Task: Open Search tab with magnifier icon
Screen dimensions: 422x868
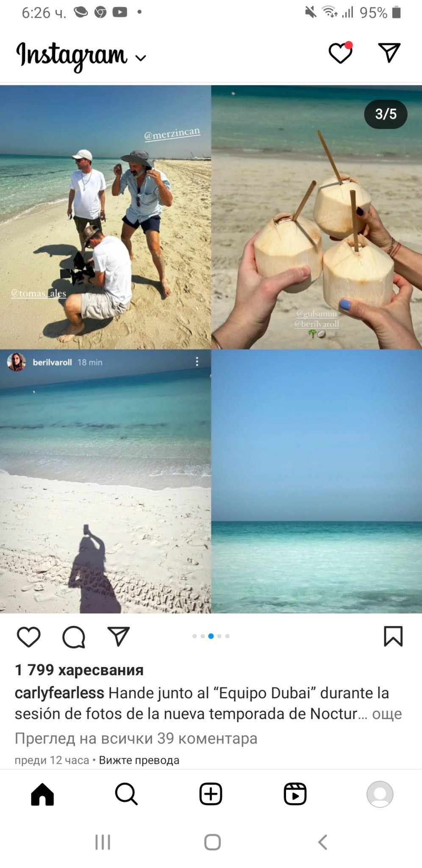Action: [x=126, y=794]
